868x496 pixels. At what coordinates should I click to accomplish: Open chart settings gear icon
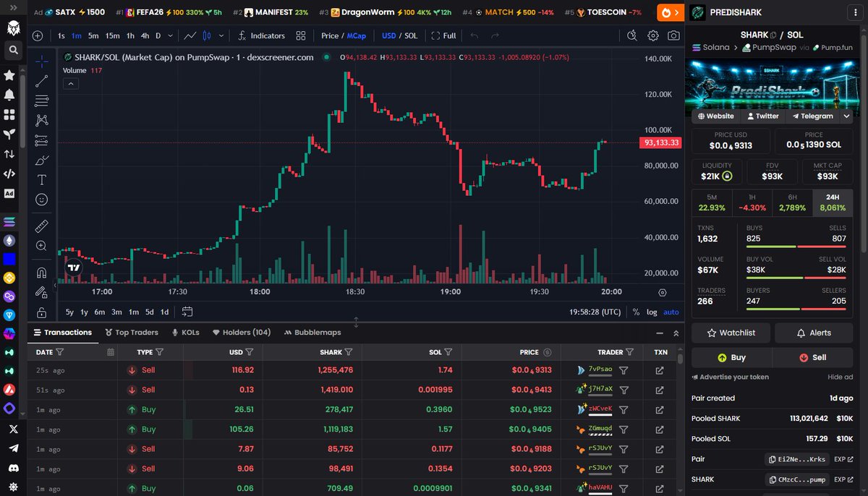click(653, 35)
